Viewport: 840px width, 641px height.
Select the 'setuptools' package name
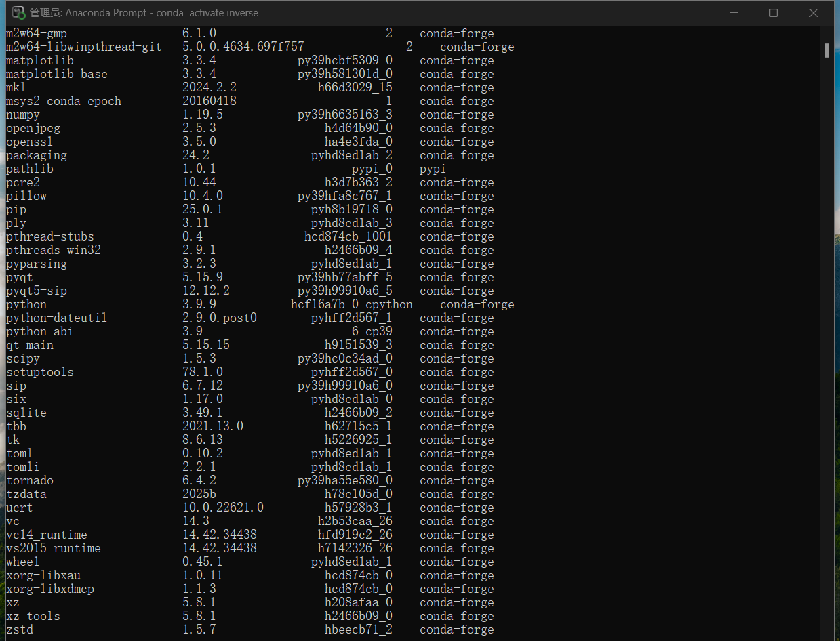(40, 372)
